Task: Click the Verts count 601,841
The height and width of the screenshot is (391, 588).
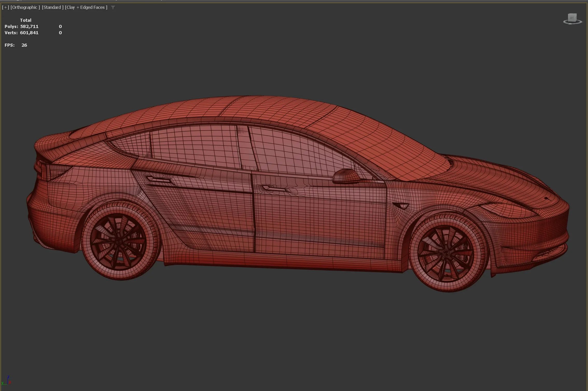Action: click(29, 33)
